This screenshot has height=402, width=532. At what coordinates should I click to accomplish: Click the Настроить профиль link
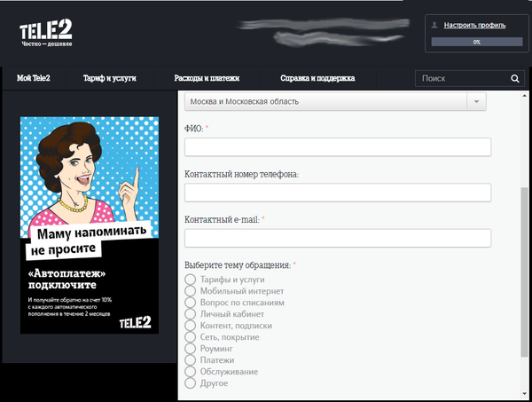click(x=474, y=26)
